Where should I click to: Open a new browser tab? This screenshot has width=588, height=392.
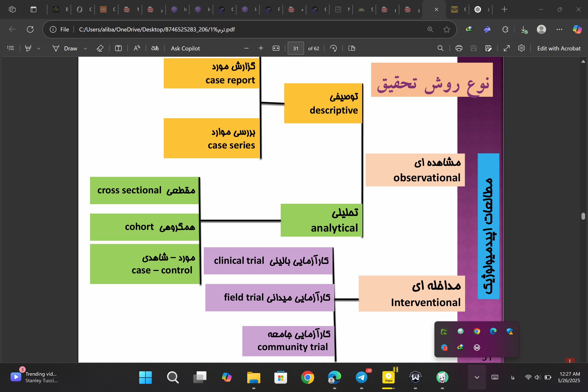[x=504, y=10]
